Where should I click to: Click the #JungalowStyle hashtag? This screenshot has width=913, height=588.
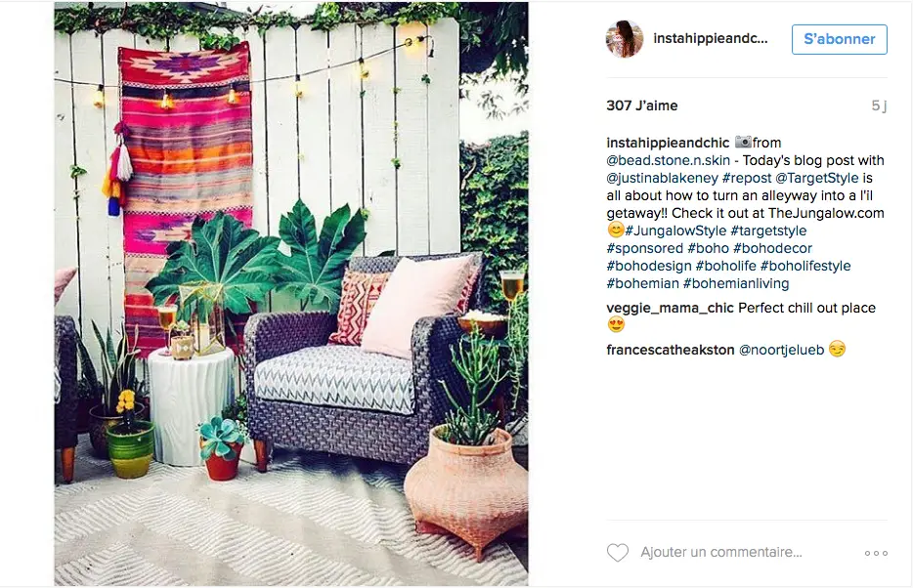click(x=675, y=231)
